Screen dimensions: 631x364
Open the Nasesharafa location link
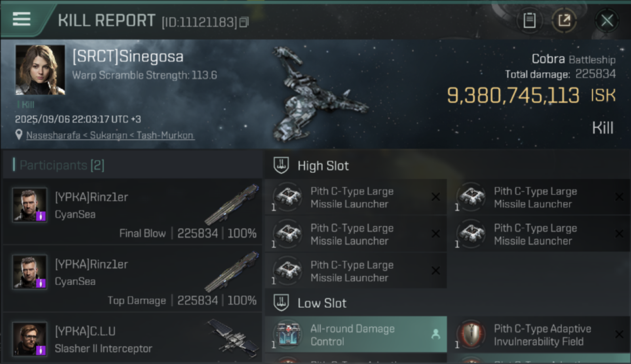111,135
